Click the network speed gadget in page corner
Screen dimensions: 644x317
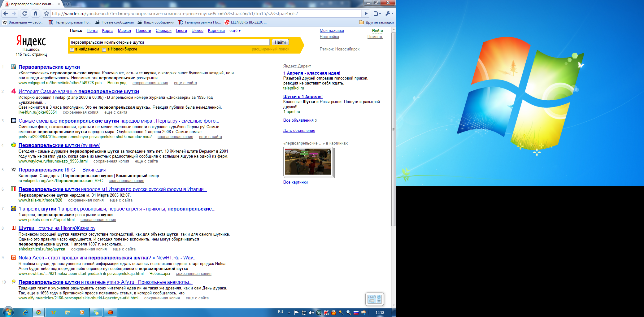tap(375, 299)
